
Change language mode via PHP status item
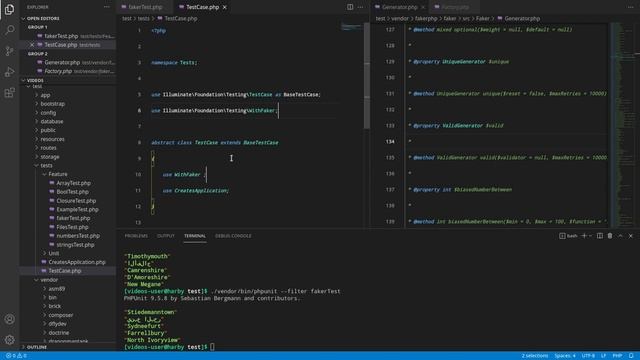[617, 356]
